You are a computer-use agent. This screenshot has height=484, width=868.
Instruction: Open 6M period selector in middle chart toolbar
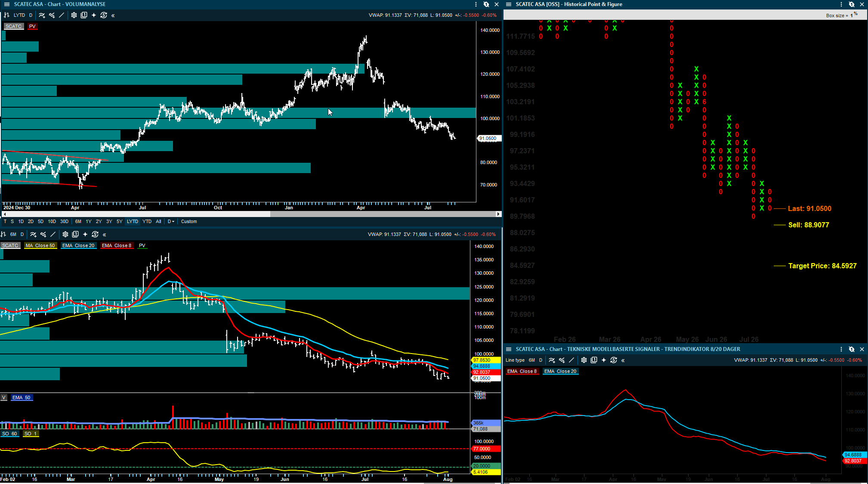tap(13, 234)
